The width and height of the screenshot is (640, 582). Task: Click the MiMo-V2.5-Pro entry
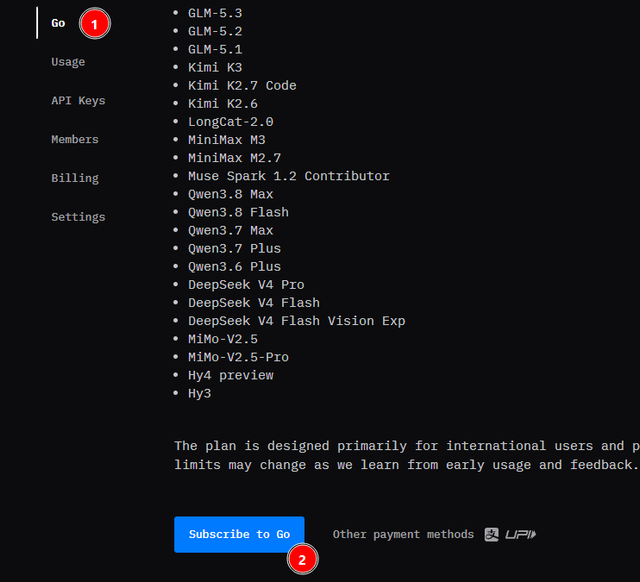238,357
